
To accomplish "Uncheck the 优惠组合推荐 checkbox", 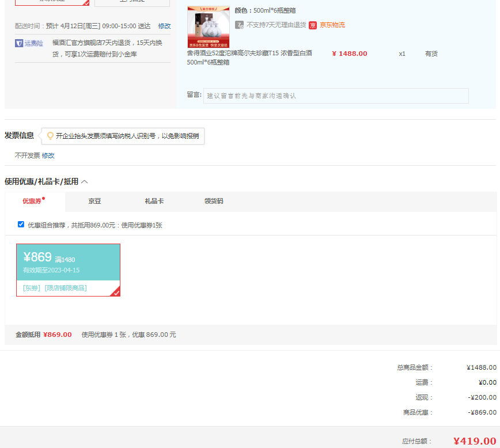I will 21,225.
